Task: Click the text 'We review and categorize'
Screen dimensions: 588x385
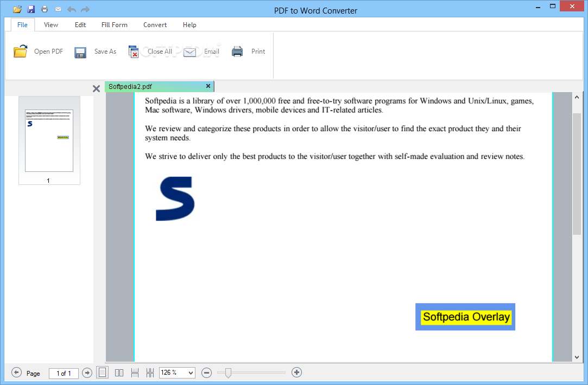Action: (x=188, y=129)
